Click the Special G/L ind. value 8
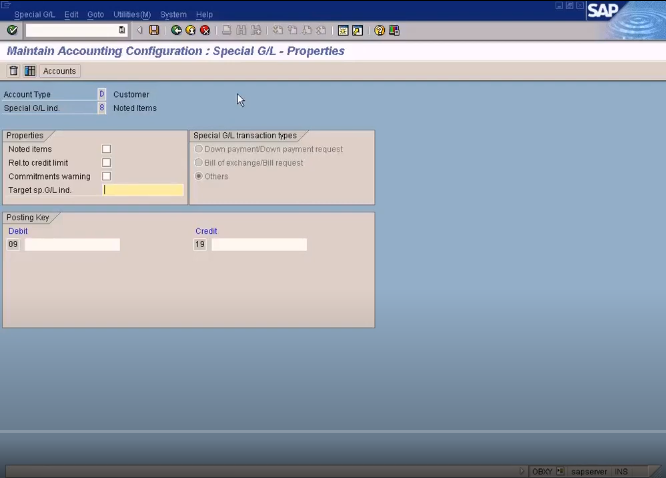The height and width of the screenshot is (478, 666). 102,107
